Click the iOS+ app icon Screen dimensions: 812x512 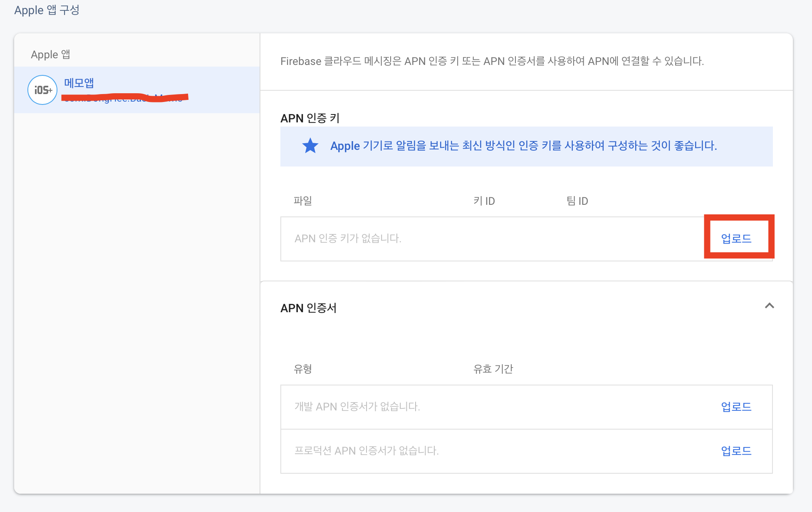point(42,90)
